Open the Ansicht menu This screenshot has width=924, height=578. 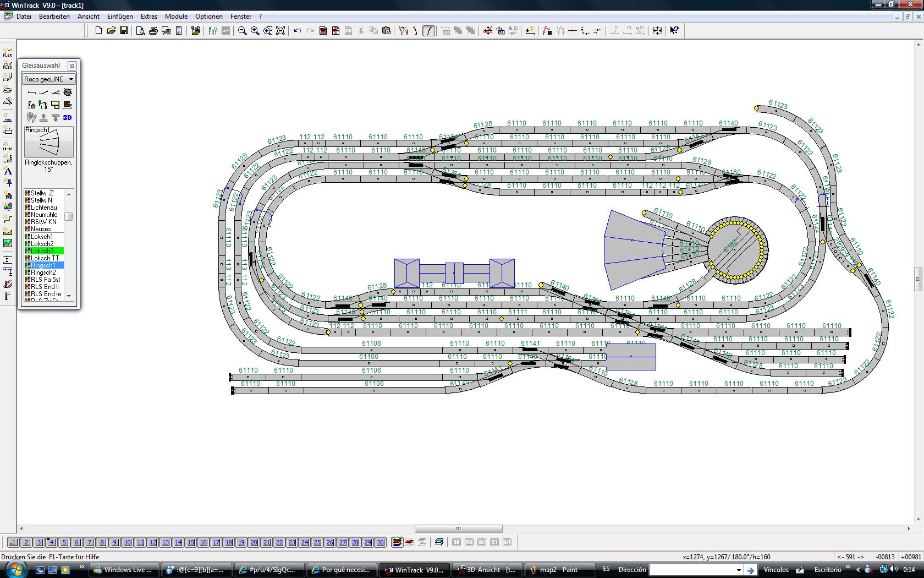pos(89,16)
